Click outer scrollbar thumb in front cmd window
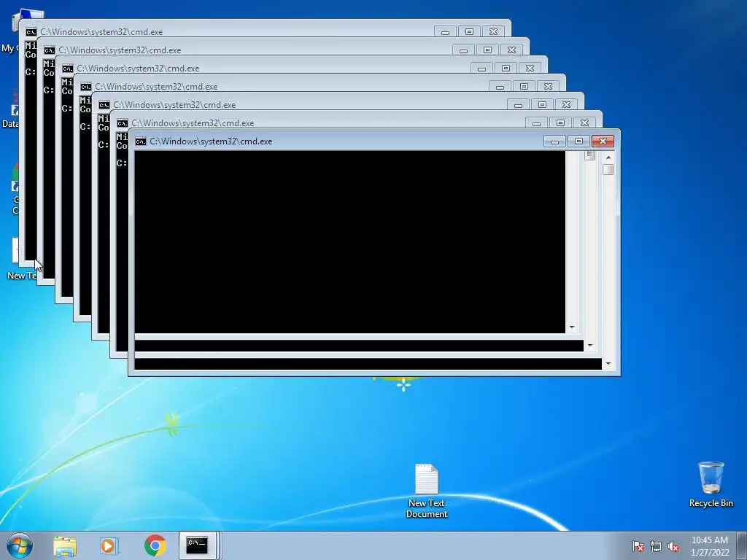The height and width of the screenshot is (560, 747). point(608,169)
